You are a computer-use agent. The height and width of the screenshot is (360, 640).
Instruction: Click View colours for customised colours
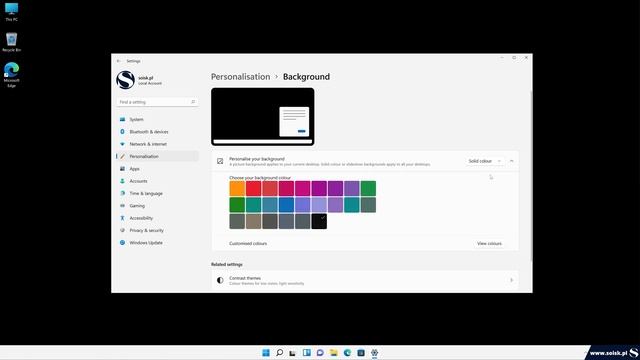coord(489,244)
